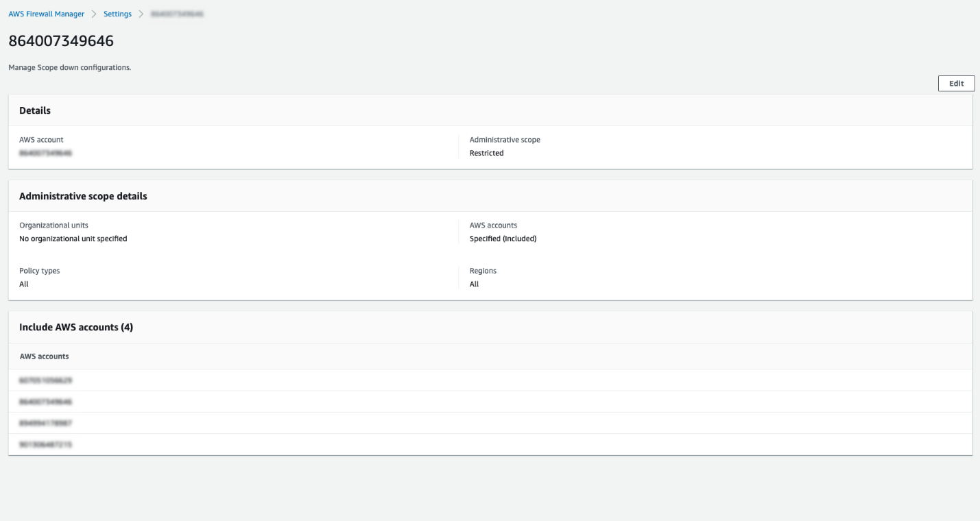The height and width of the screenshot is (521, 980).
Task: Select the Organizational units field value
Action: (x=73, y=238)
